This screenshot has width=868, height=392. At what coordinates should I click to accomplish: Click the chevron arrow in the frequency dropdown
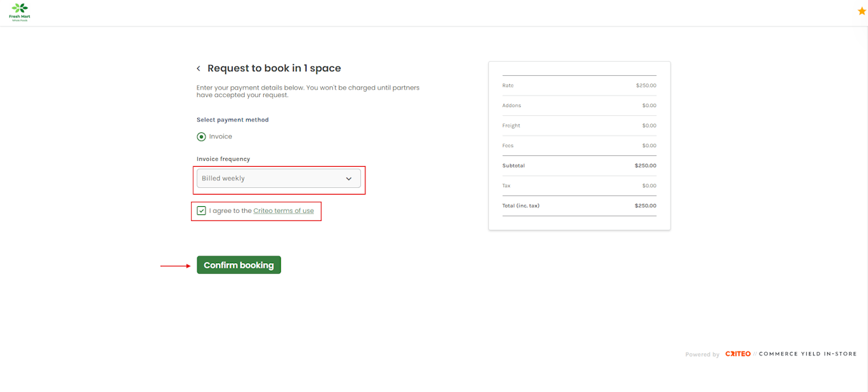[x=349, y=179]
